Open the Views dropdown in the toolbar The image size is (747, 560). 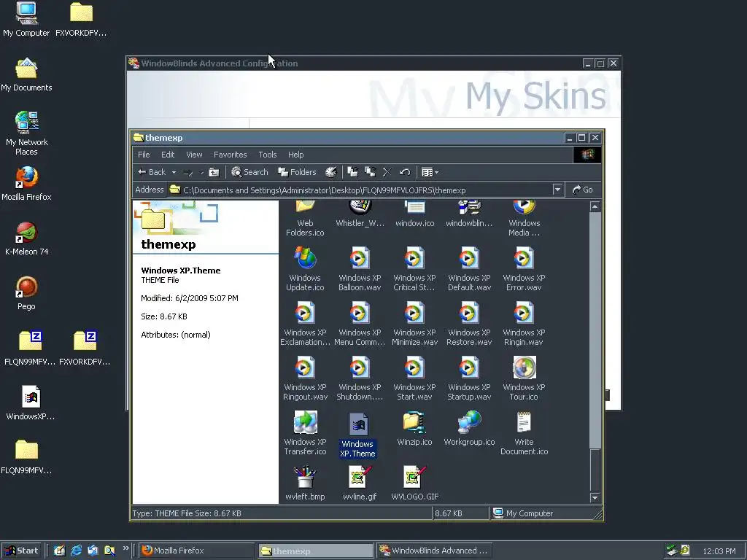[430, 172]
